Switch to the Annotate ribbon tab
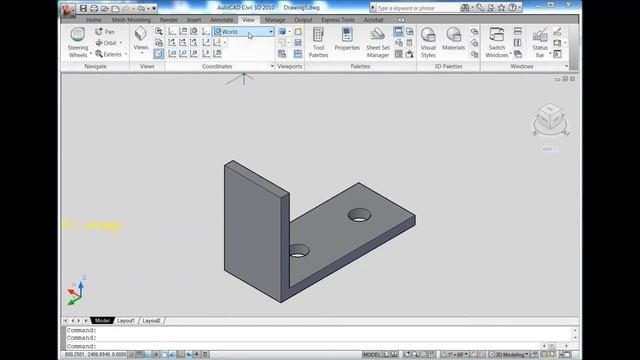This screenshot has width=640, height=360. point(221,20)
